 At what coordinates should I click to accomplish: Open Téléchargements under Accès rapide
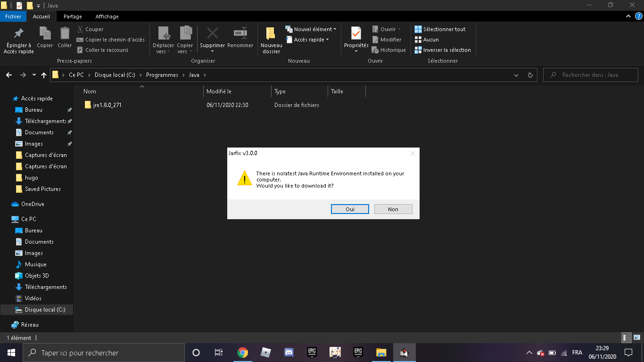pos(45,121)
